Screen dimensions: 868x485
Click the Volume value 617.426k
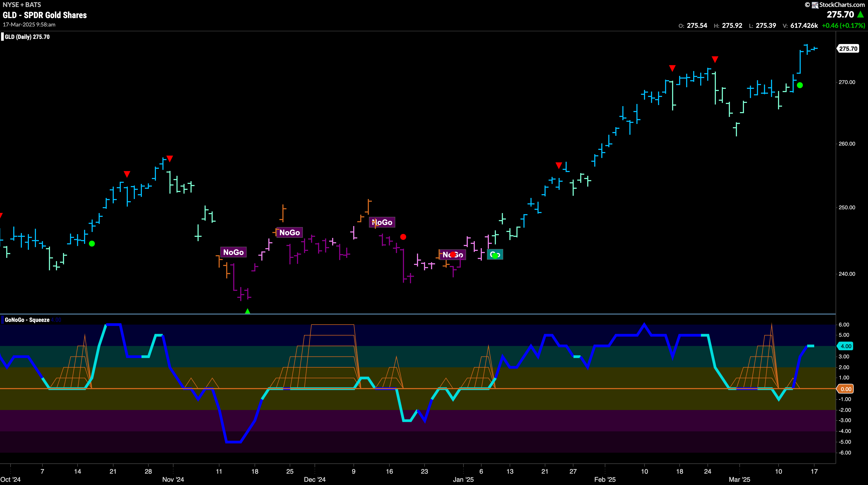[x=804, y=26]
